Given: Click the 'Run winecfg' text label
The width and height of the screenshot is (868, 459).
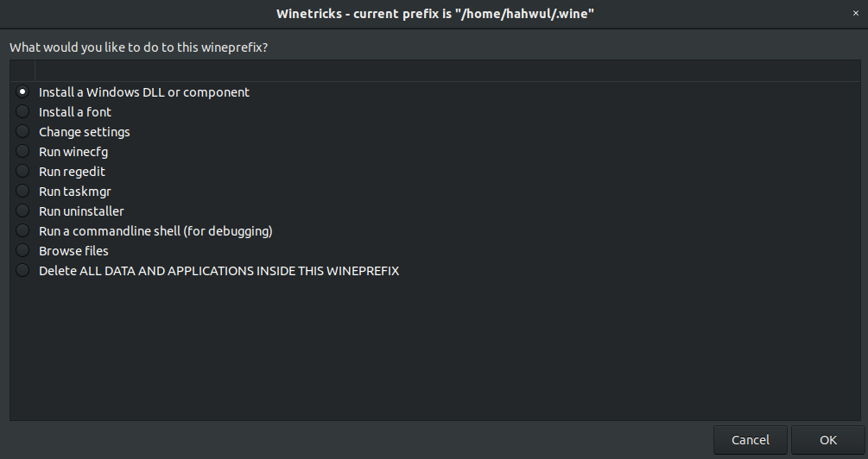Looking at the screenshot, I should click(x=73, y=152).
